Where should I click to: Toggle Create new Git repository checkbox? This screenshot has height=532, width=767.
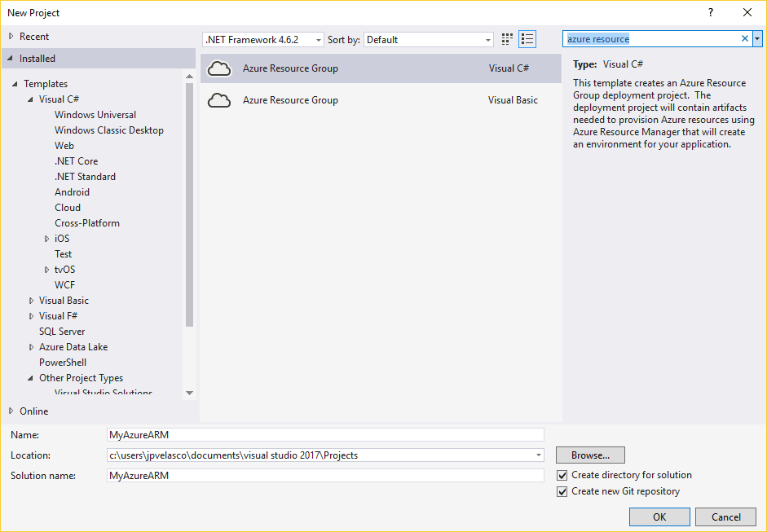tap(562, 491)
